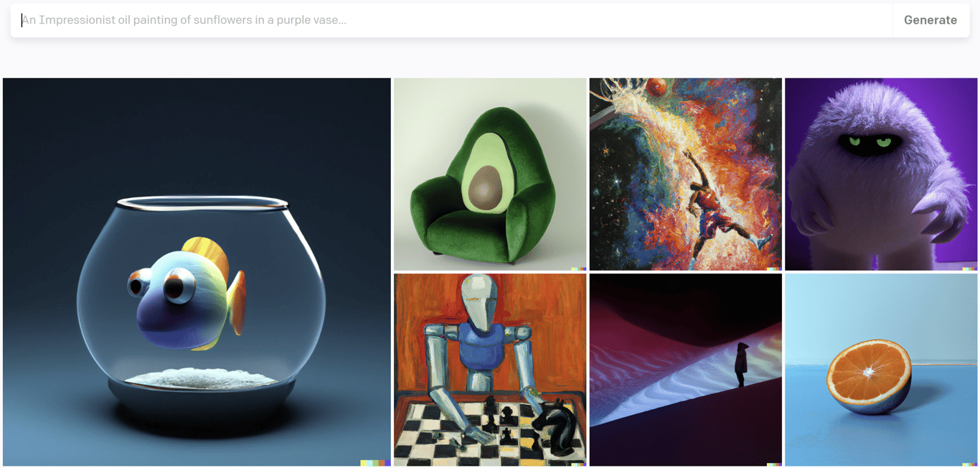Select the halved orange photo
Image resolution: width=980 pixels, height=468 pixels.
pos(881,370)
